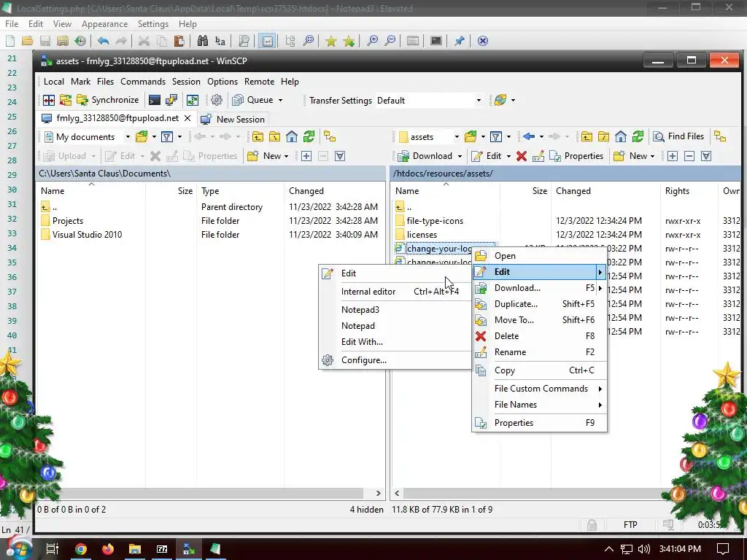
Task: Click the Save icon in Notepad3 toolbar
Action: click(45, 41)
